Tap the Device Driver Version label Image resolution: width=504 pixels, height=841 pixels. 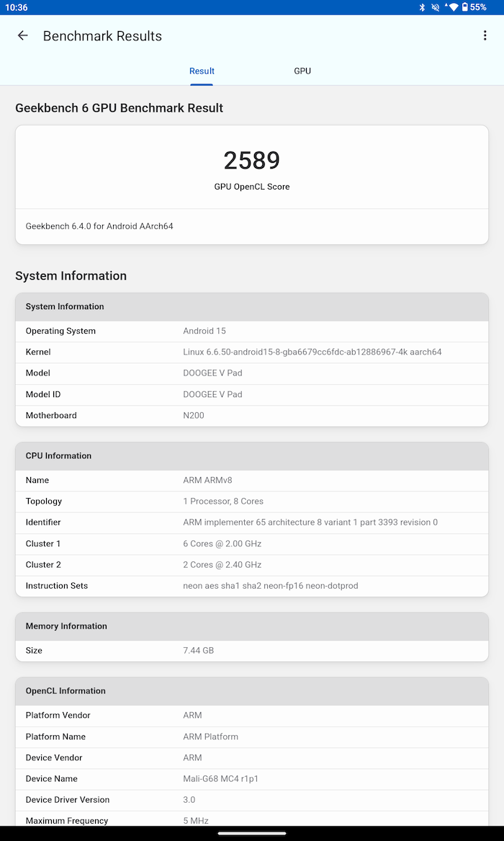(68, 800)
